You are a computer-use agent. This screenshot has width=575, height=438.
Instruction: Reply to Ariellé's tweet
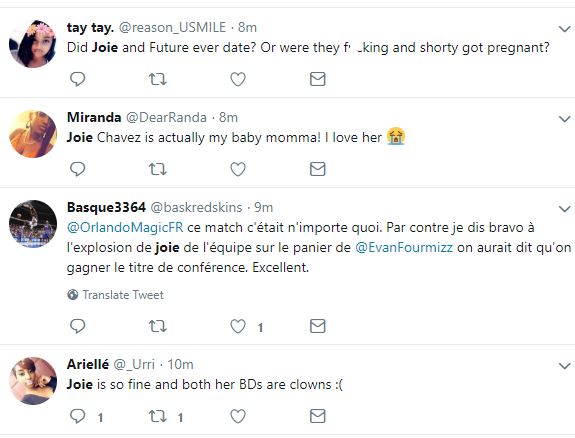pos(77,416)
